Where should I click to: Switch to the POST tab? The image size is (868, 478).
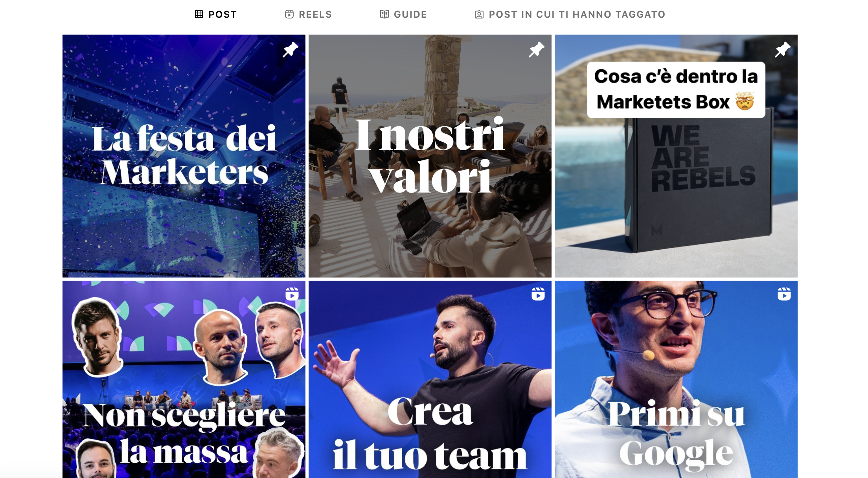click(x=216, y=15)
